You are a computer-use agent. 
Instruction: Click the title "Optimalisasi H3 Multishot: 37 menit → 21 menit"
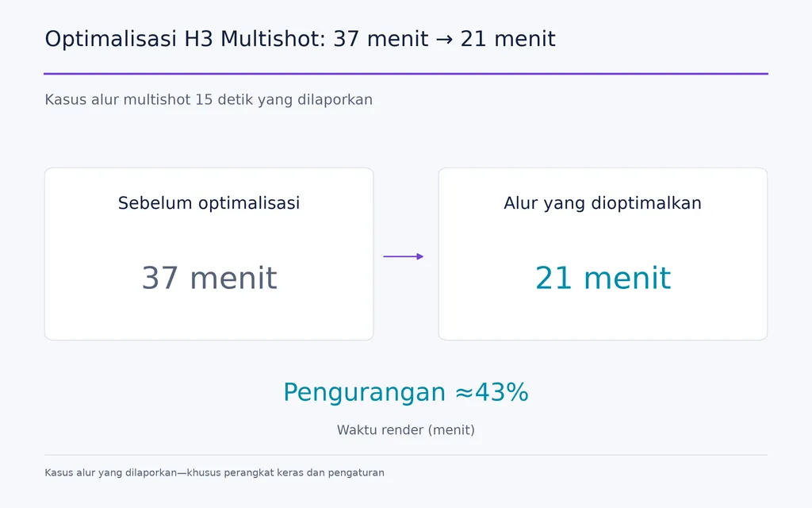pyautogui.click(x=301, y=39)
